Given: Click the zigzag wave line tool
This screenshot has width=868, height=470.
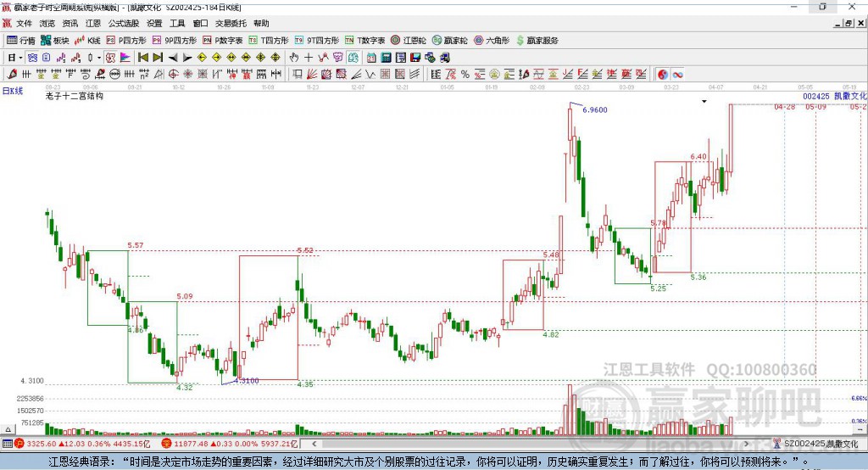Looking at the screenshot, I should pyautogui.click(x=370, y=75).
